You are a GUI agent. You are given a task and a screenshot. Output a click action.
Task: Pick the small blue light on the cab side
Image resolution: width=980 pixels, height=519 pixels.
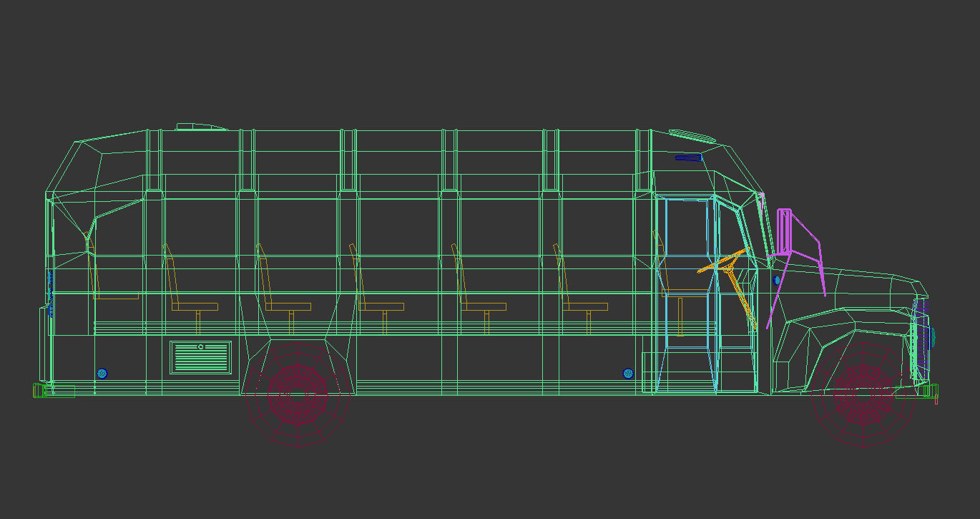click(778, 281)
